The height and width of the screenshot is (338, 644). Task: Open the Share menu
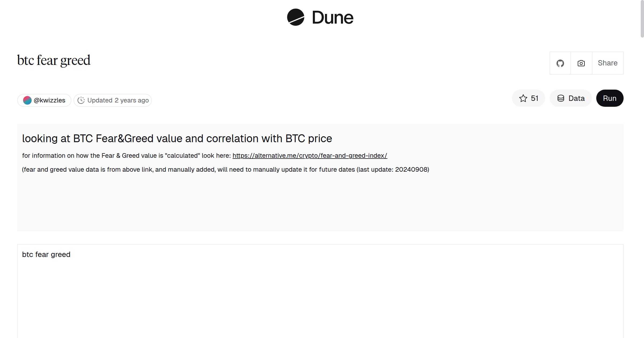(x=608, y=63)
